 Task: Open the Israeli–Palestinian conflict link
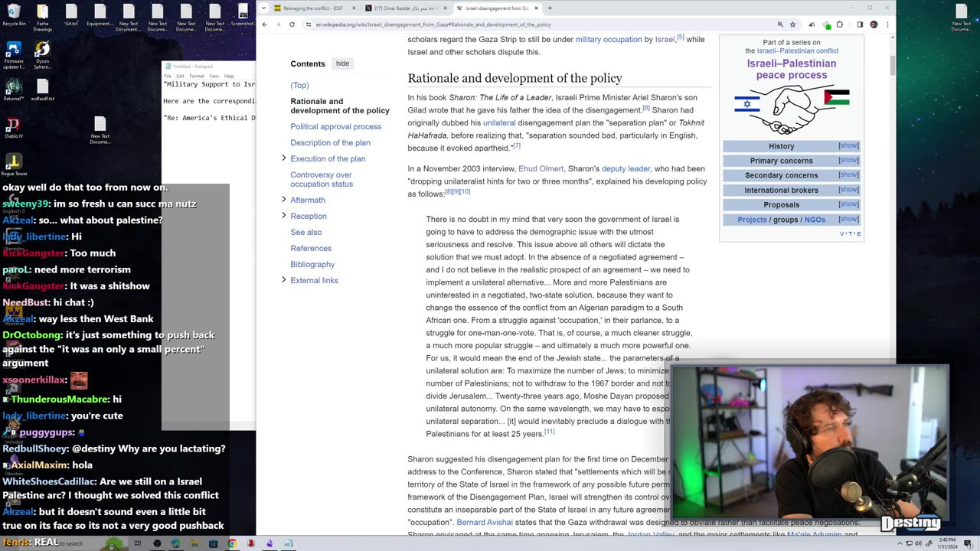[798, 51]
